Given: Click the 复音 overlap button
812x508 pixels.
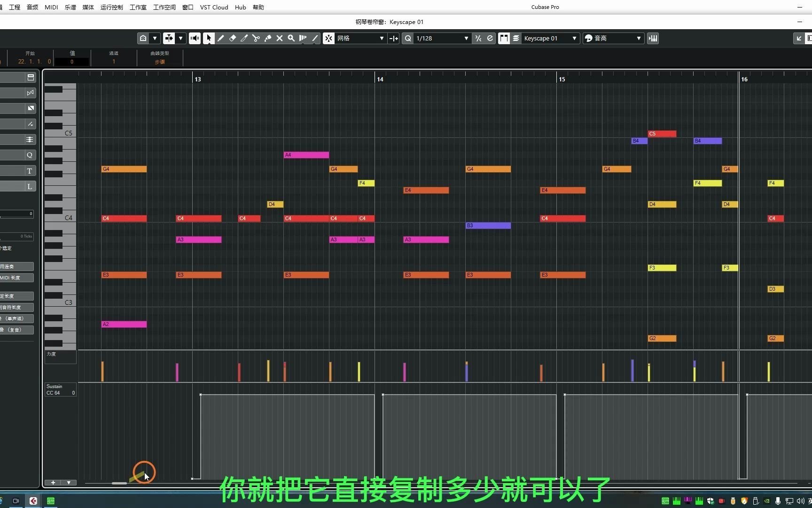Looking at the screenshot, I should point(16,330).
